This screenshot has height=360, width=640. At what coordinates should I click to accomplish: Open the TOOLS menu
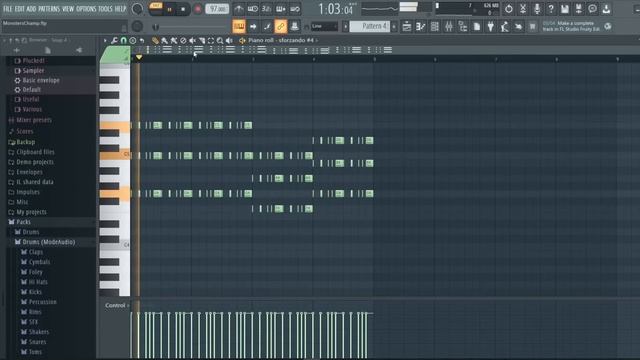(105, 9)
